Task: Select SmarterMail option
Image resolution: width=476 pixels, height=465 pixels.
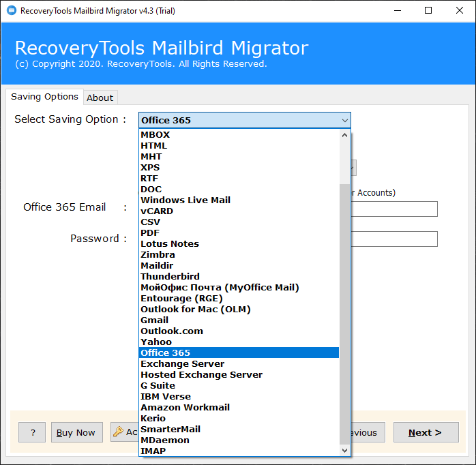Action: point(239,430)
